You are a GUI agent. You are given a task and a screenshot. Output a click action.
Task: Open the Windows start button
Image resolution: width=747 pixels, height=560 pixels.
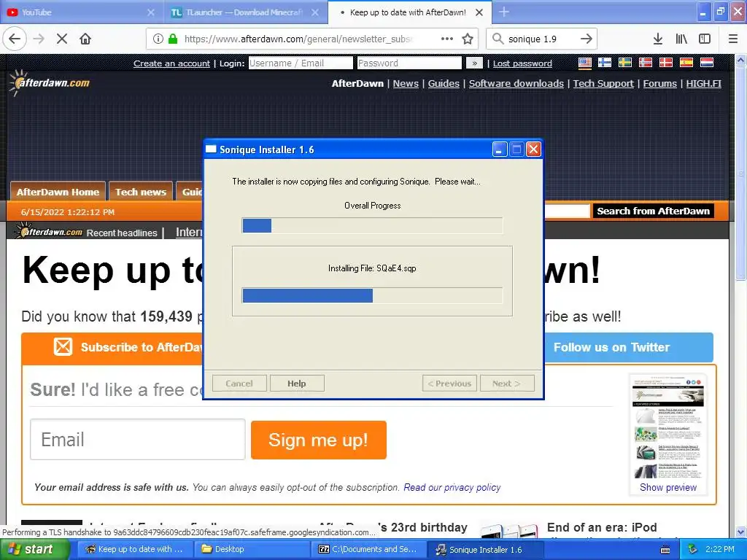34,549
